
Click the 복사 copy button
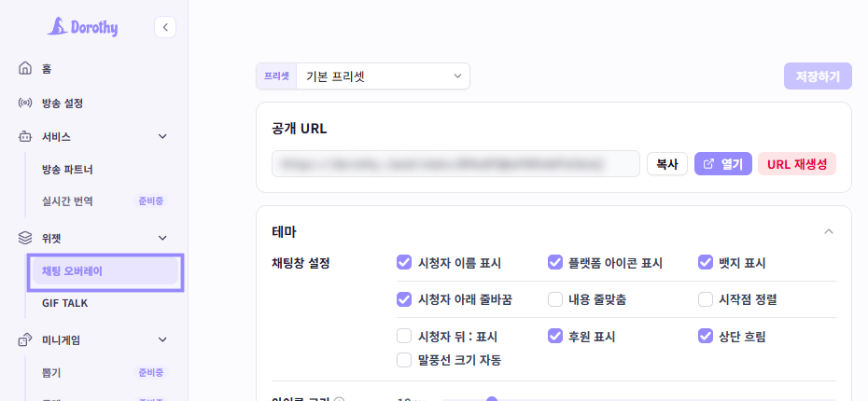667,164
